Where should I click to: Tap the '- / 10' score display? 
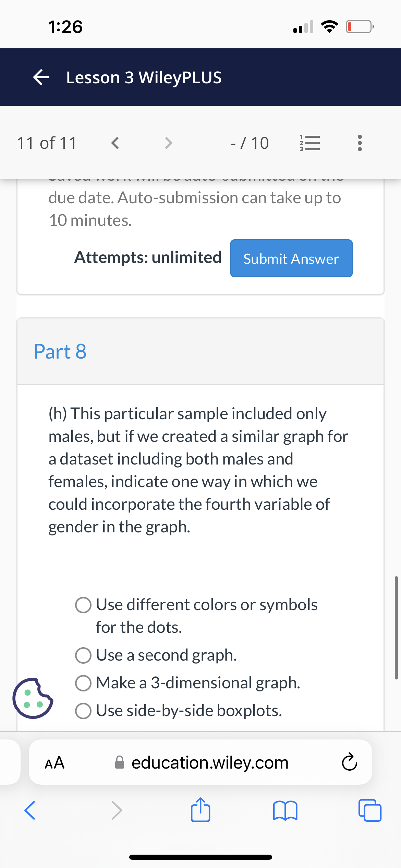point(250,143)
